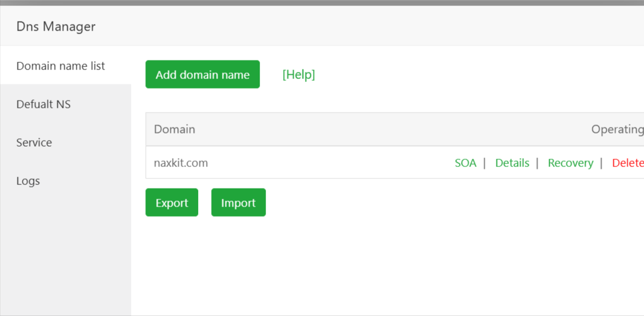This screenshot has height=316, width=644.
Task: Click Recovery for naxkit.com
Action: tap(570, 163)
